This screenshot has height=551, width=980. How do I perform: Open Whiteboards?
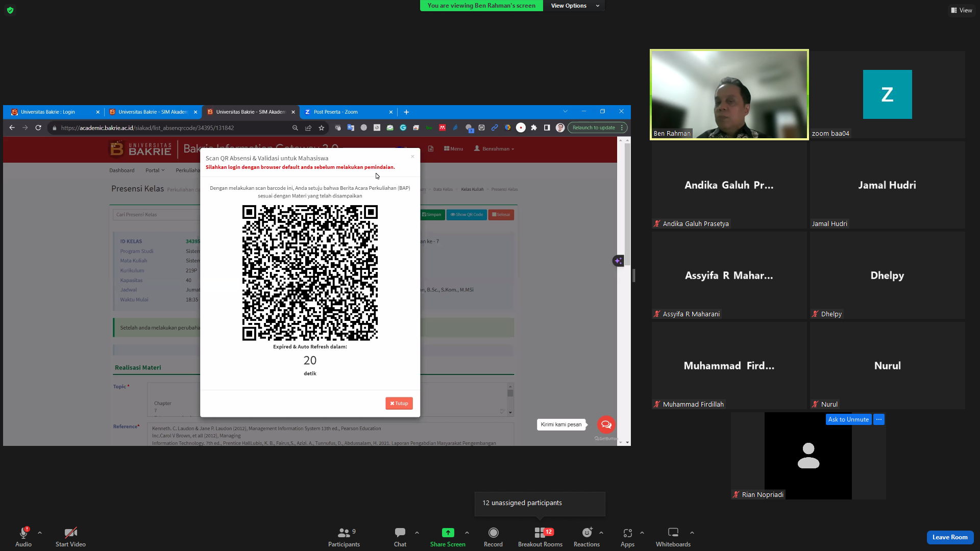673,537
